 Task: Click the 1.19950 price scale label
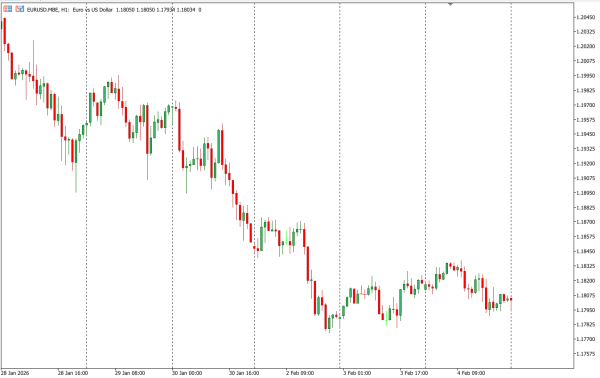(x=585, y=76)
